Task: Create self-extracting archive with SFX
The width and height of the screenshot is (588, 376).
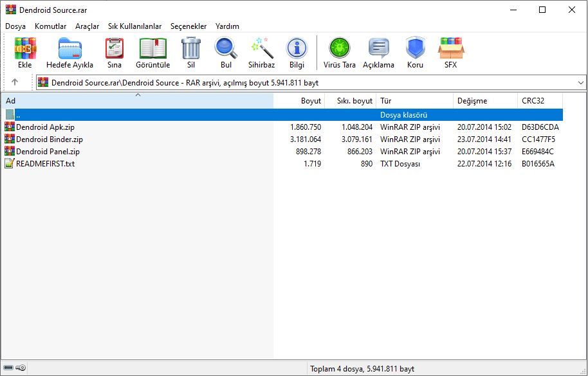Action: coord(450,53)
